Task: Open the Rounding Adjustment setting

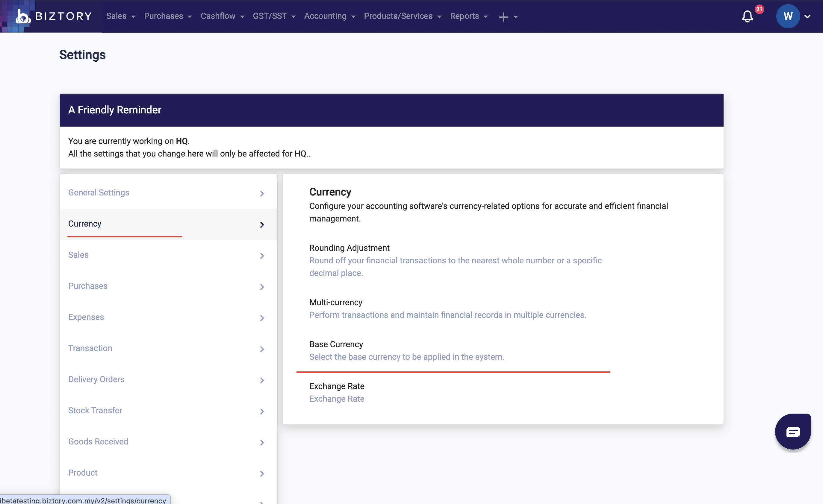Action: [349, 248]
